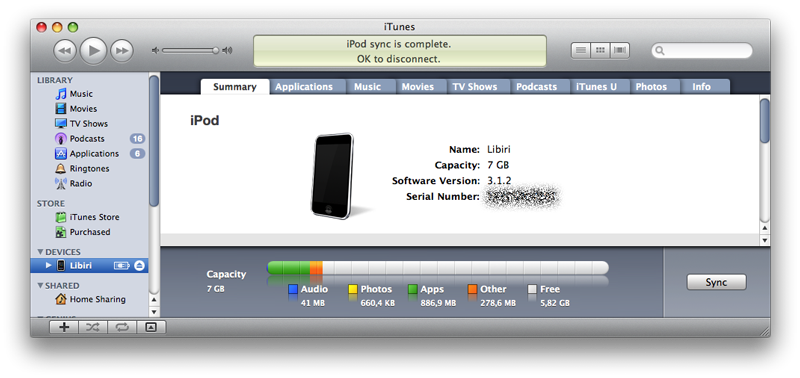
Task: Click the Libiri battery indicator icon
Action: [122, 265]
